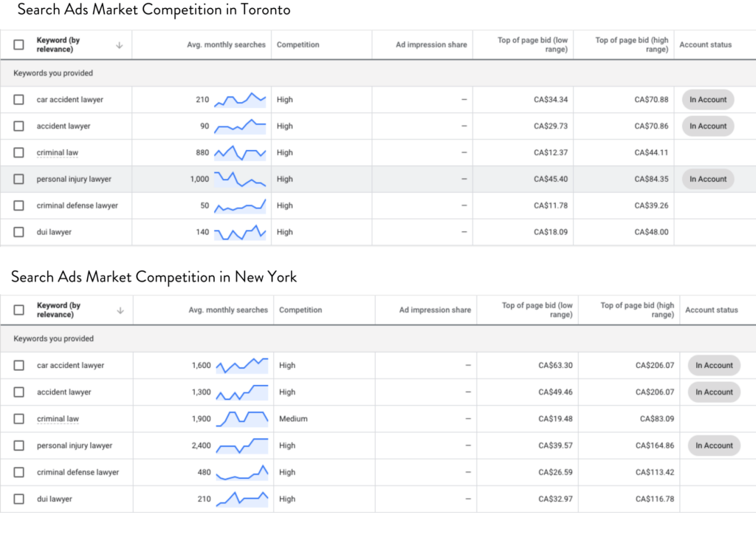Screen dimensions: 756x535
Task: Check the Toronto select-all header checkbox
Action: tap(19, 45)
